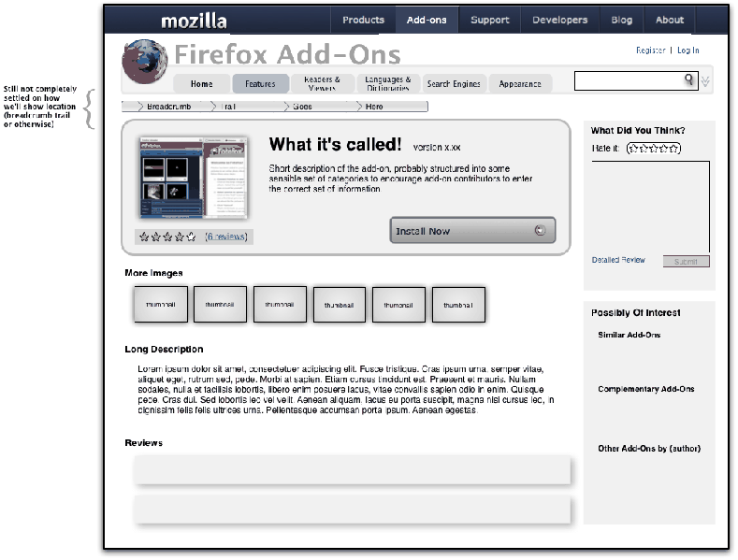The image size is (738, 560).
Task: Select the Search Engines tab
Action: tap(454, 84)
